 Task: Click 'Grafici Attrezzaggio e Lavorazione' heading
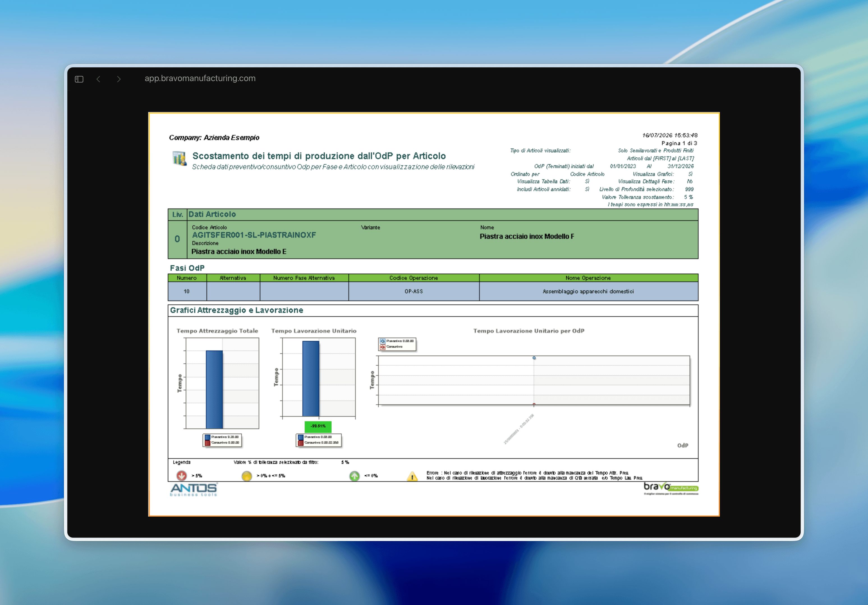(x=237, y=310)
